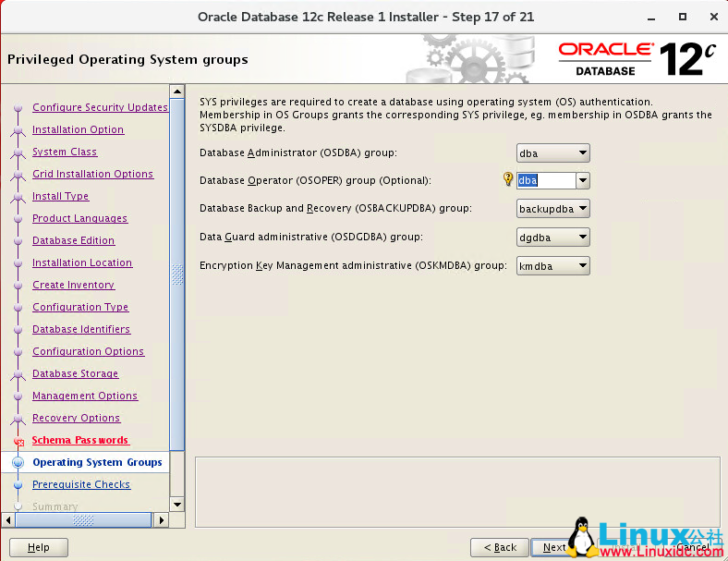Open the Create Inventory step
Image resolution: width=728 pixels, height=561 pixels.
(x=73, y=285)
